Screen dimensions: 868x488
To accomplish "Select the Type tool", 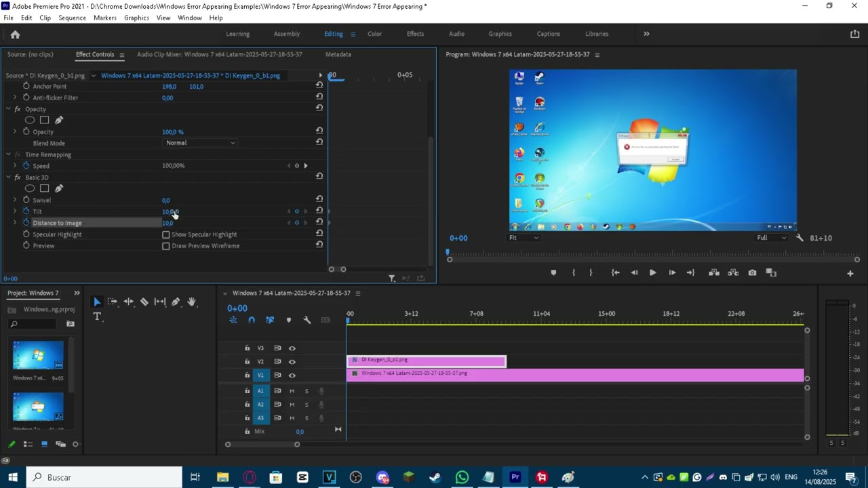I will (x=96, y=317).
